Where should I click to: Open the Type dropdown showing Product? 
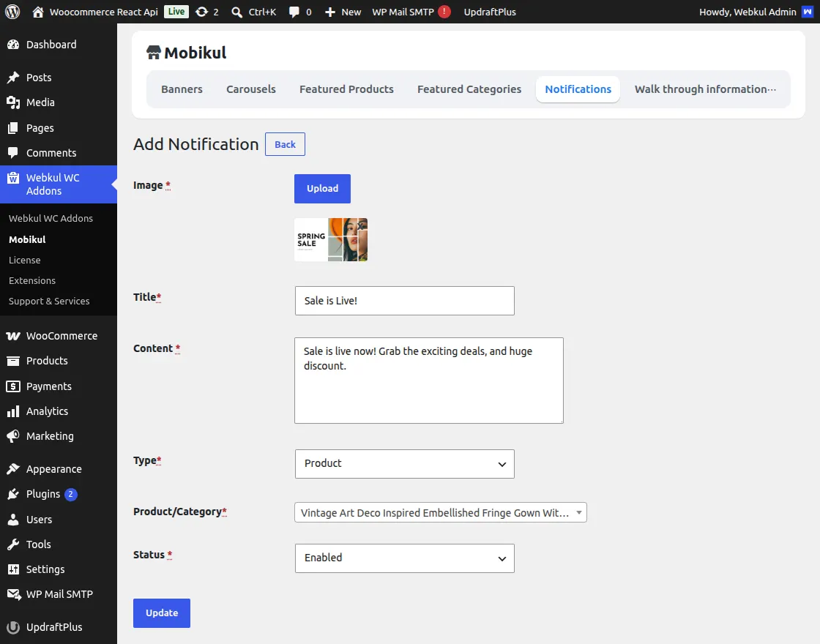[x=404, y=464]
